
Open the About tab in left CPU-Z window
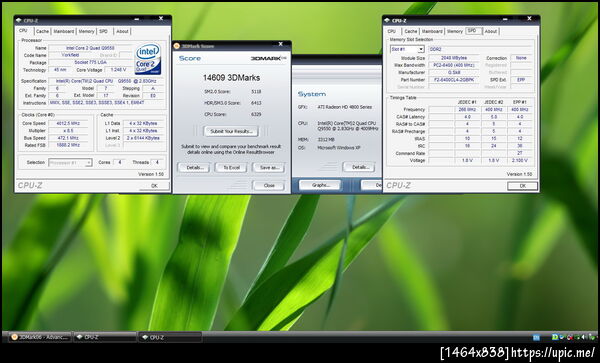point(122,31)
